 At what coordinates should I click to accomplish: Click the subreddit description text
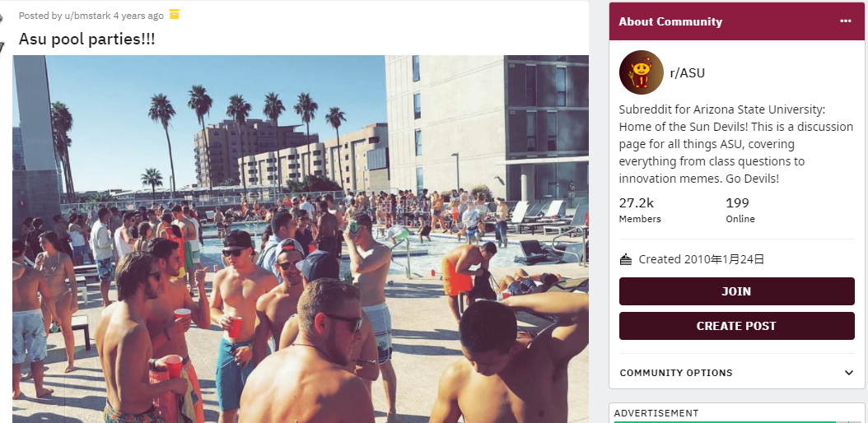click(x=735, y=144)
